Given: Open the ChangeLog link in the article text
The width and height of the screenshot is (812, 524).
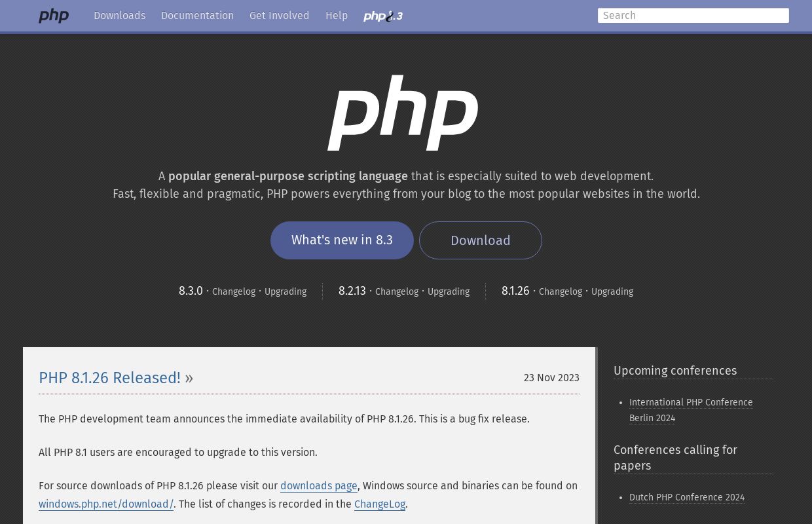Looking at the screenshot, I should tap(380, 504).
